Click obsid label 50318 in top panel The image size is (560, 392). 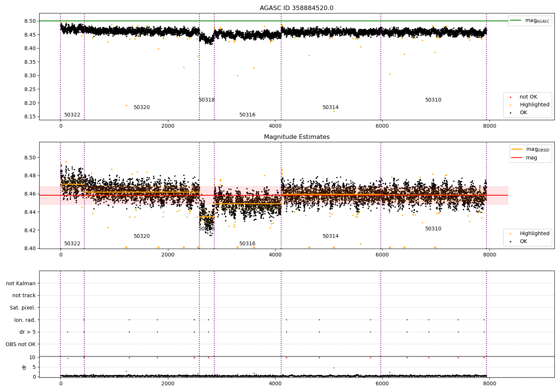206,100
